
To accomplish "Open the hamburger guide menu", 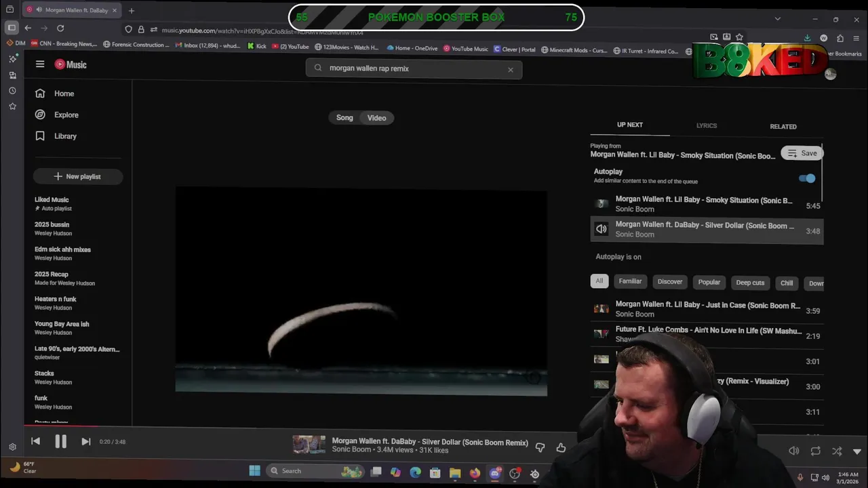I will click(x=40, y=64).
